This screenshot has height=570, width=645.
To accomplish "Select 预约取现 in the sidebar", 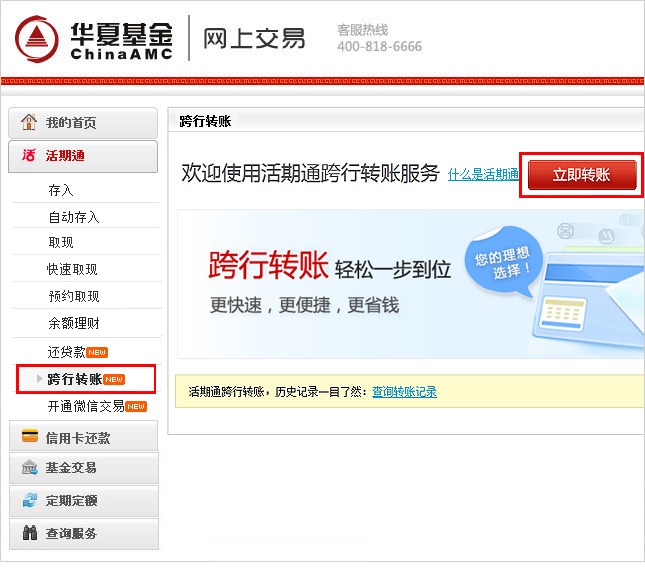I will pos(74,296).
